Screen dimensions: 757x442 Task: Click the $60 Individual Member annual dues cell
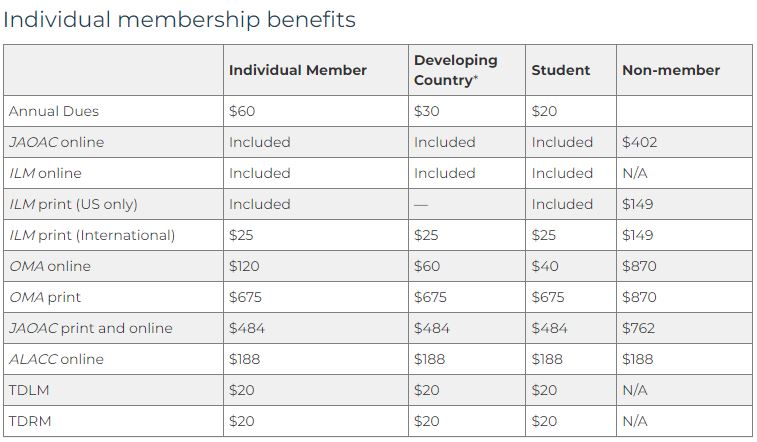[241, 111]
